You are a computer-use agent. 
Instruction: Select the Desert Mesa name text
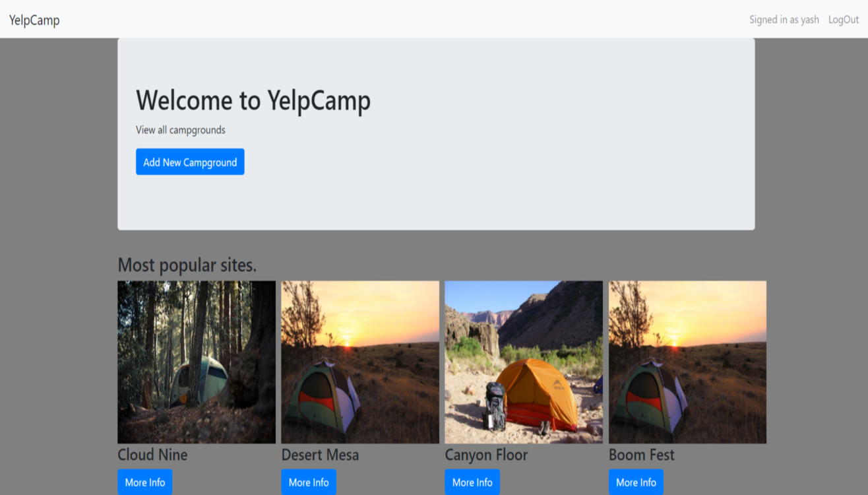click(320, 455)
